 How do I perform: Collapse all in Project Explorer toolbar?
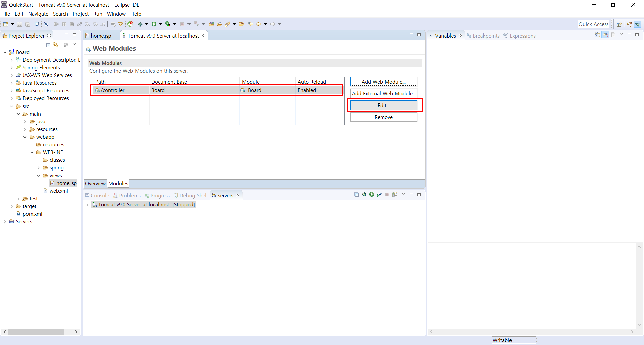click(48, 45)
